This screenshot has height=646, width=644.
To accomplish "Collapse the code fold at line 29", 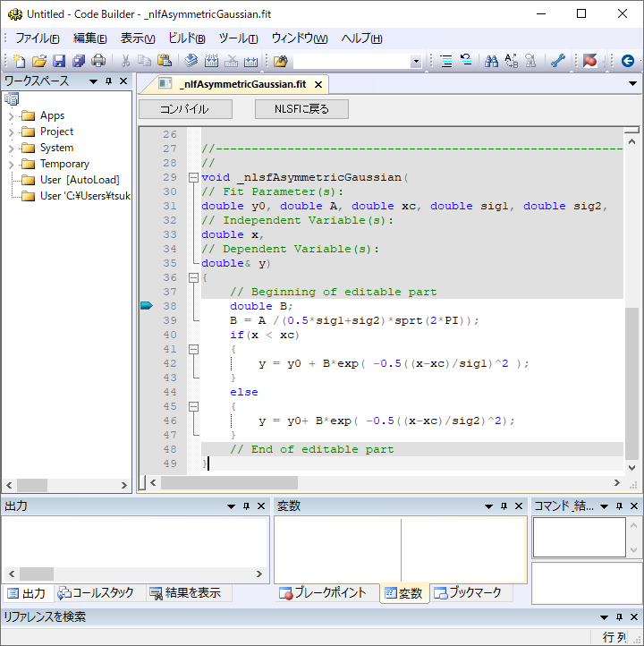I will (193, 177).
